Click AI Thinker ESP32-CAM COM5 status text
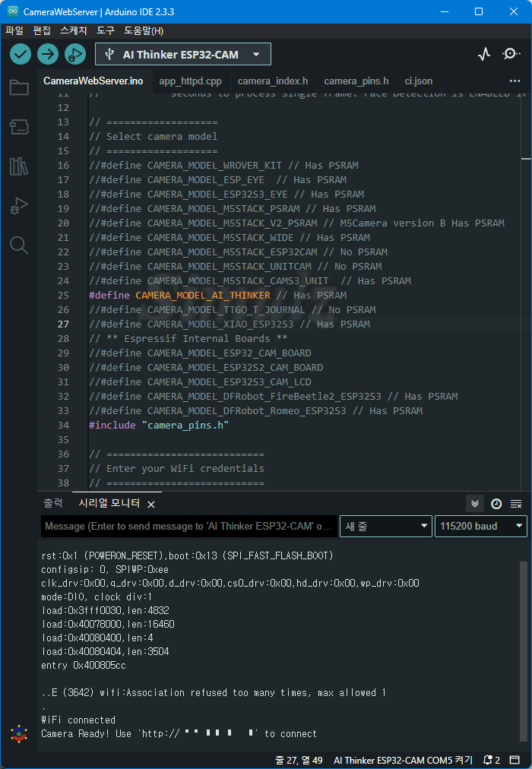Screen dimensions: 532x769 coord(403,760)
